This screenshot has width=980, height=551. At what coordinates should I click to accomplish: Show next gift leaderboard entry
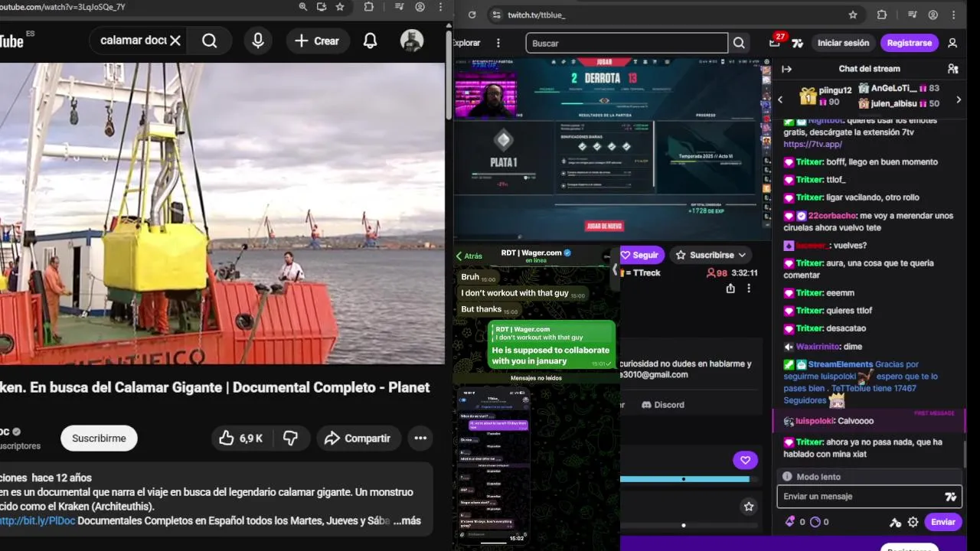(x=958, y=99)
